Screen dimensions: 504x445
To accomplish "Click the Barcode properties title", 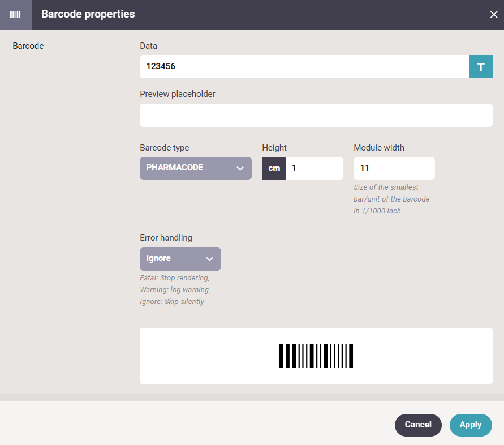I will [x=88, y=14].
